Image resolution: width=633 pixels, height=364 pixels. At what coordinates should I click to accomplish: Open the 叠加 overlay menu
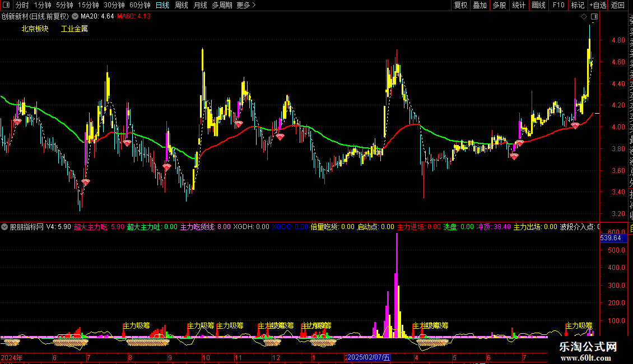480,5
